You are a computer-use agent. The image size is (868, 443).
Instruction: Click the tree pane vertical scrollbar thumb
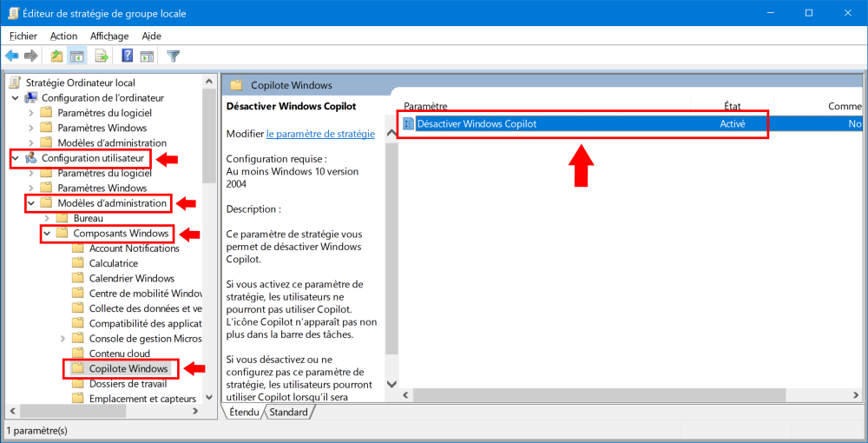point(209,136)
